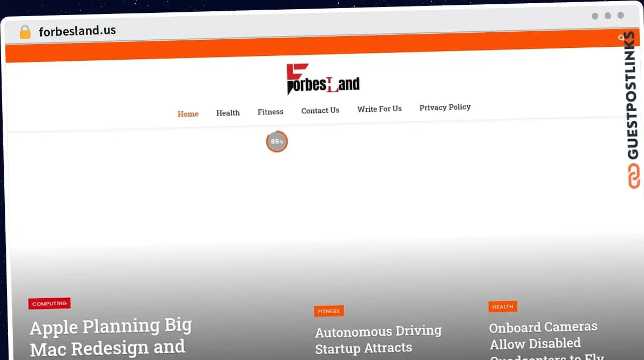Click the 85% circular progress indicator
Viewport: 644px width, 360px height.
(x=277, y=141)
